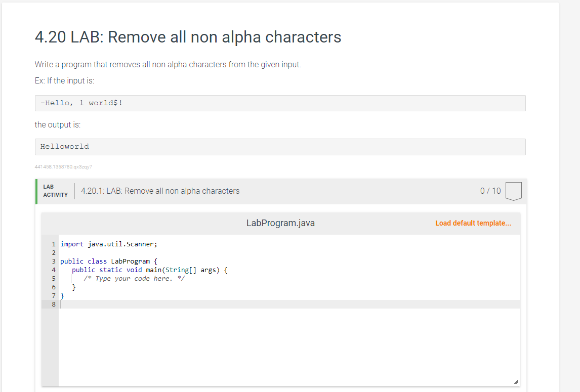
Task: Click the '4.20 LAB' page heading
Action: (x=187, y=37)
